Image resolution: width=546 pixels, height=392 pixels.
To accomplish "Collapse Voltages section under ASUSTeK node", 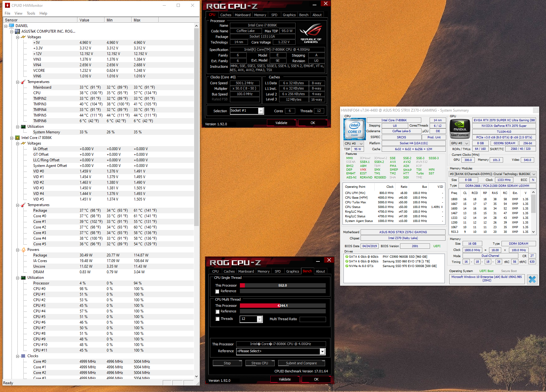I will tap(18, 37).
